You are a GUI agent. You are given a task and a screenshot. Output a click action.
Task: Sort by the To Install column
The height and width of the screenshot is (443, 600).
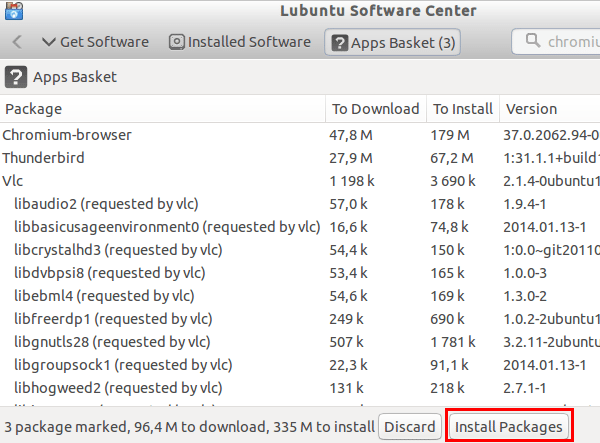point(463,109)
